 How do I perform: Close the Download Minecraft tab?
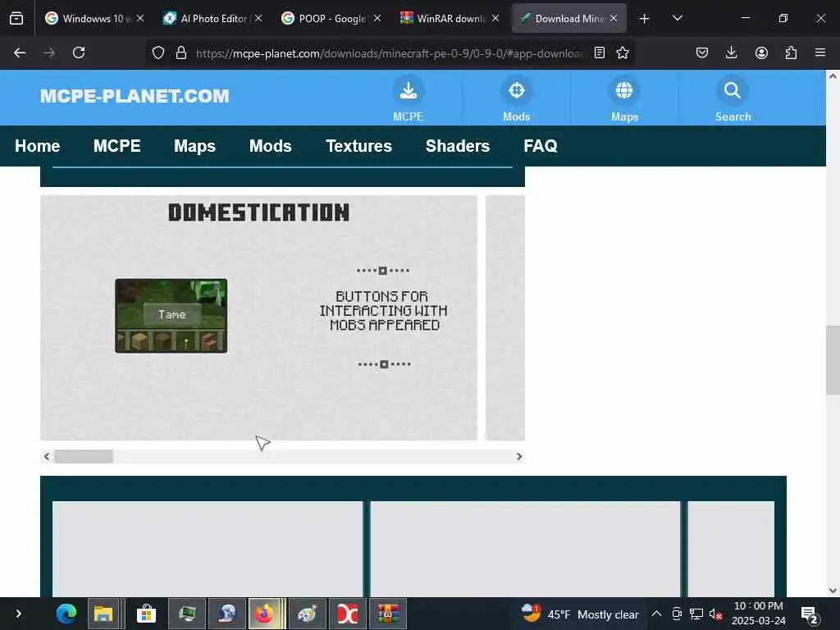[614, 18]
